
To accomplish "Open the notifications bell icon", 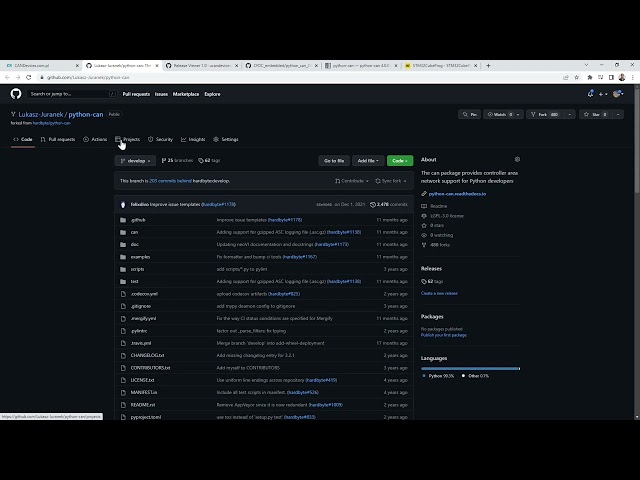I will coord(590,94).
